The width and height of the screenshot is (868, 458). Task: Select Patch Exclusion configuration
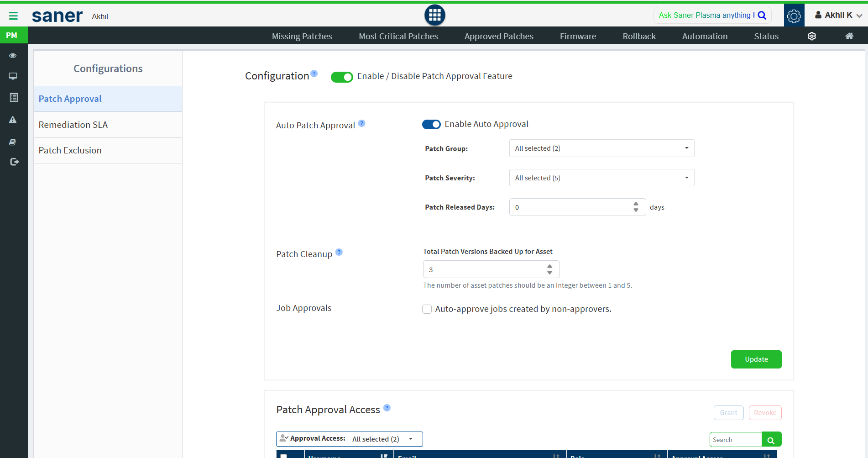[x=108, y=150]
